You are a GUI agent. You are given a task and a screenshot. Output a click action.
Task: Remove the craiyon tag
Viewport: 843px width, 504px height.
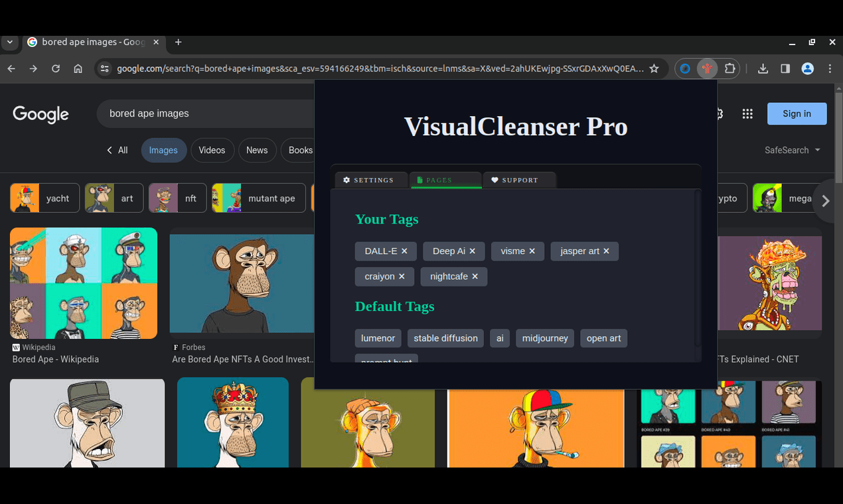click(402, 277)
